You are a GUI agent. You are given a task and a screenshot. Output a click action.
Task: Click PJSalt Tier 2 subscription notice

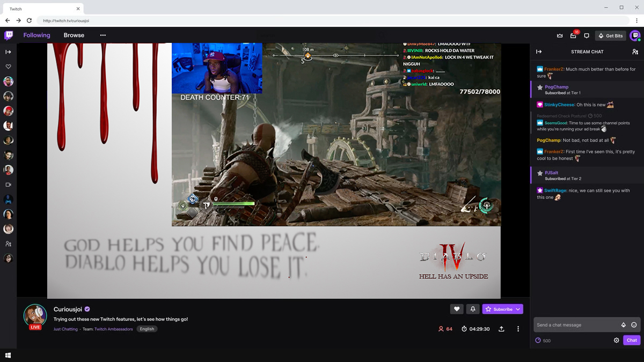(x=587, y=175)
